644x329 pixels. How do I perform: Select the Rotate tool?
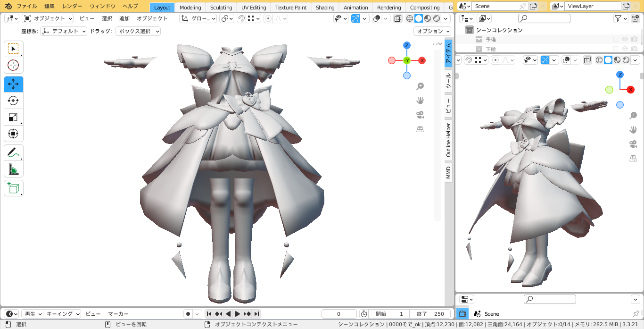[13, 101]
